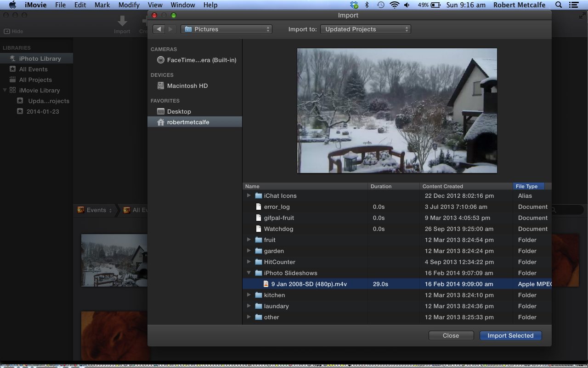Click the back arrow in Import dialog
The height and width of the screenshot is (368, 588).
click(158, 29)
